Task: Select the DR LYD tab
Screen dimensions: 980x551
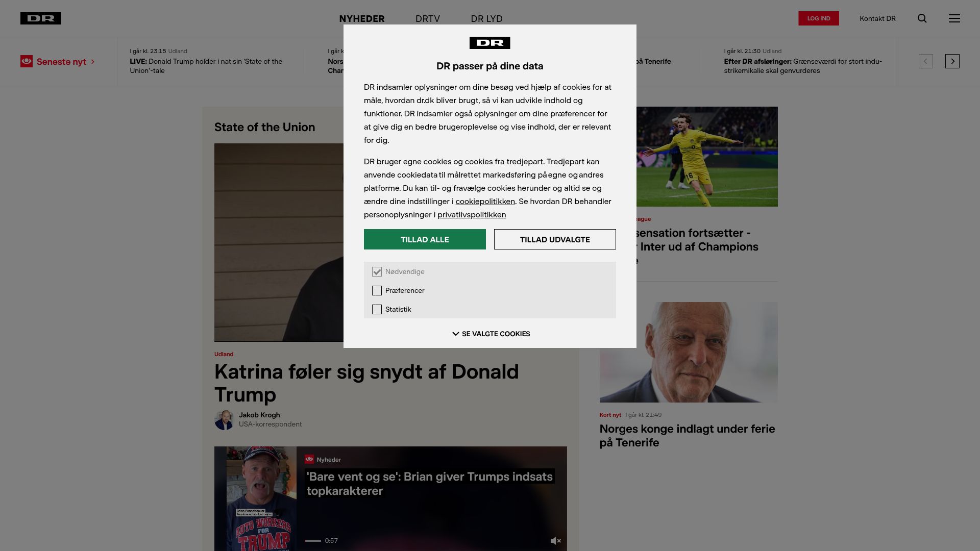Action: point(486,18)
